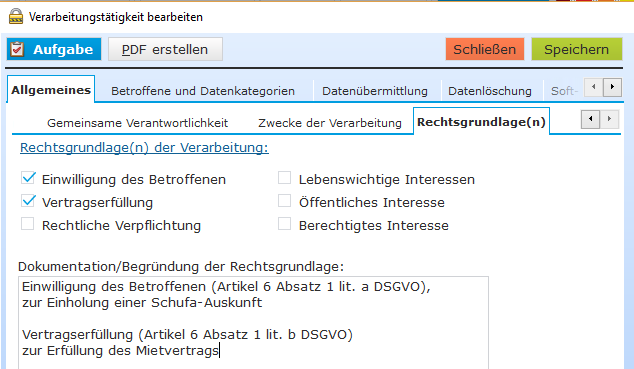Image resolution: width=634 pixels, height=369 pixels.
Task: Click the Aufgabe clipboard icon
Action: click(x=17, y=49)
